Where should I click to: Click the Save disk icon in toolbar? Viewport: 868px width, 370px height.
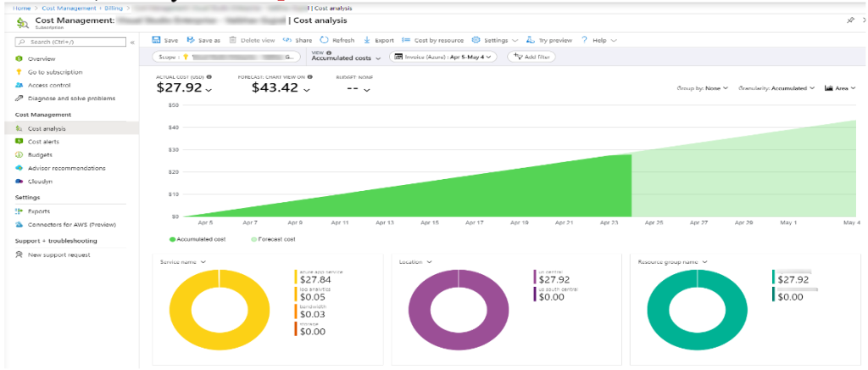pos(156,41)
